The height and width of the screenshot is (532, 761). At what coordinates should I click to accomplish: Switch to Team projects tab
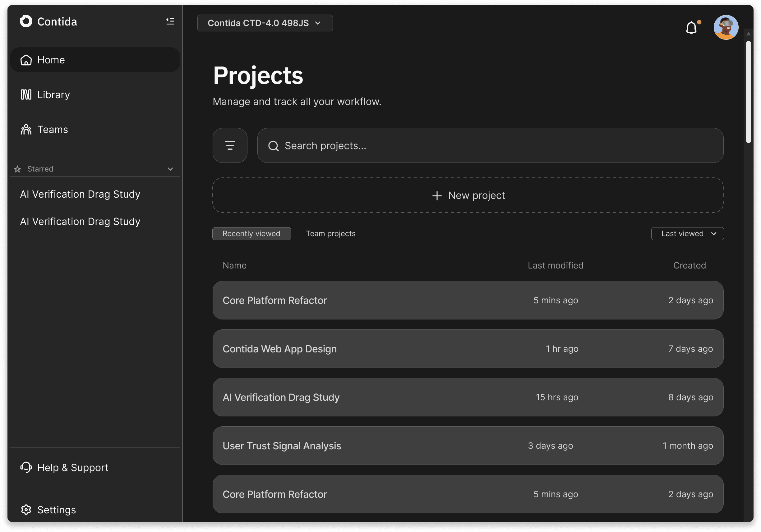[330, 234]
